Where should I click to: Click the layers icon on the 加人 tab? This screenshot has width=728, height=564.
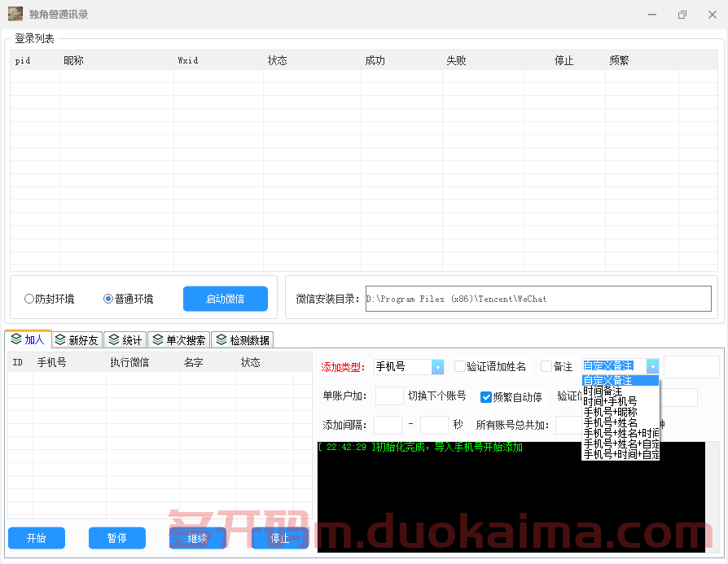click(x=15, y=339)
